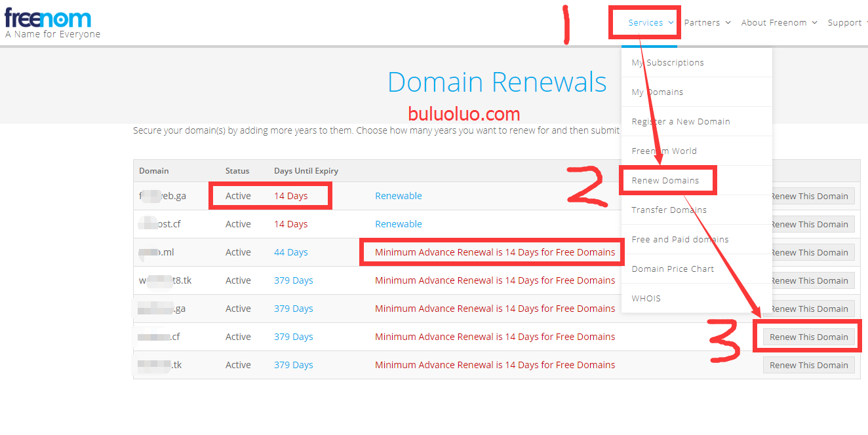Click minimum advance renewal notice in .ml row
Image resolution: width=868 pixels, height=435 pixels.
coord(495,252)
